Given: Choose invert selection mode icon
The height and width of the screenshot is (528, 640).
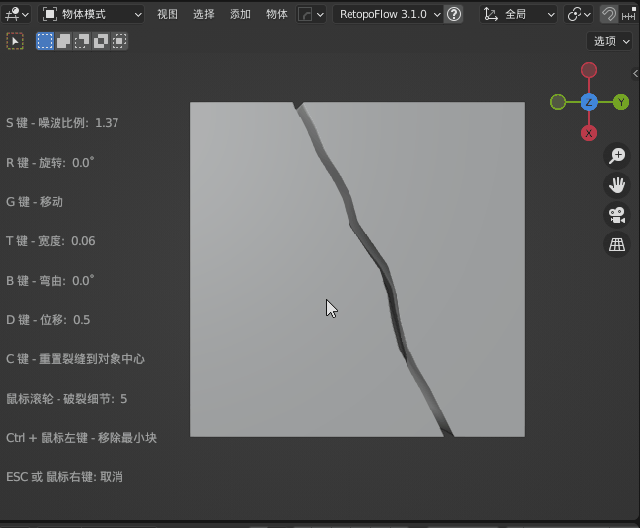Looking at the screenshot, I should [101, 41].
